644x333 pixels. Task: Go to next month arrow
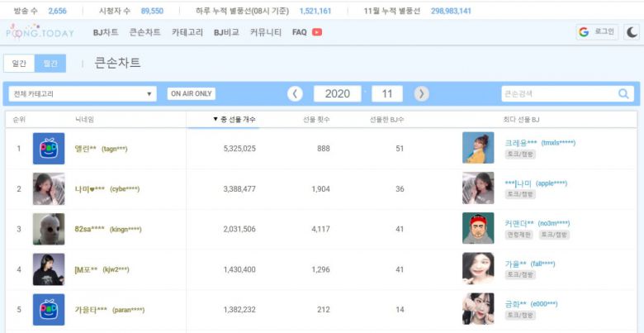pos(421,94)
